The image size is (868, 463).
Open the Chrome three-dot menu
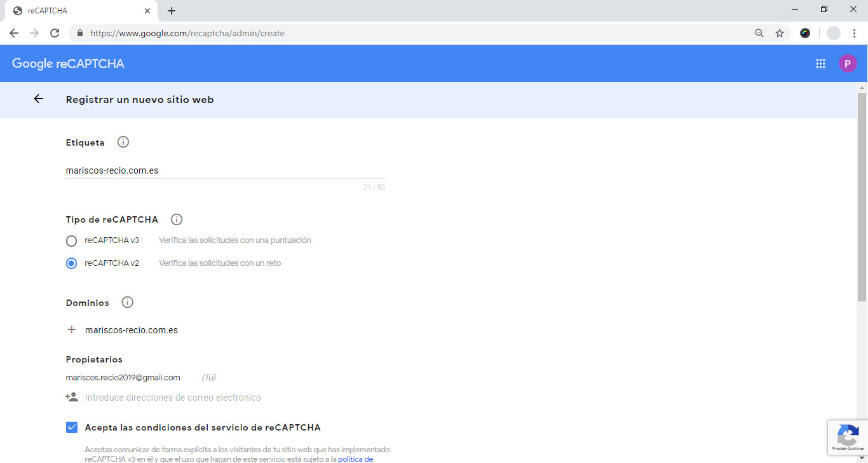(x=854, y=33)
